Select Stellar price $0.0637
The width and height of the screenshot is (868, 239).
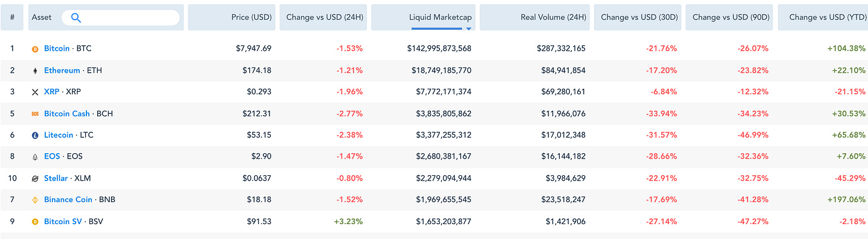pyautogui.click(x=257, y=178)
